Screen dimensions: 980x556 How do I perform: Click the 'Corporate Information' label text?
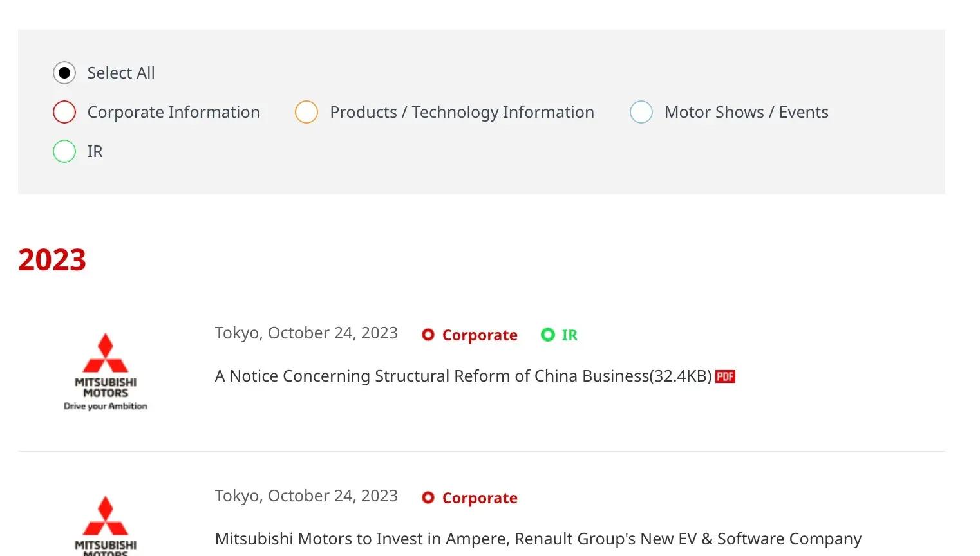click(x=174, y=112)
